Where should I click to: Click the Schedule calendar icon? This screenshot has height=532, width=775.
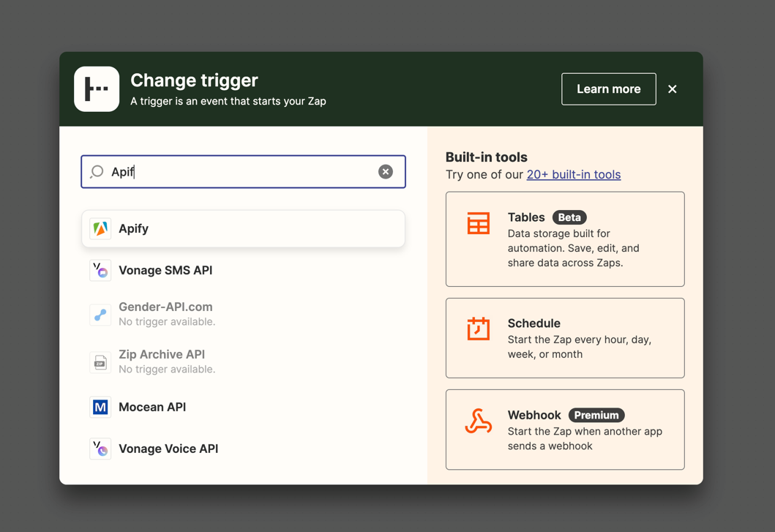pyautogui.click(x=479, y=330)
